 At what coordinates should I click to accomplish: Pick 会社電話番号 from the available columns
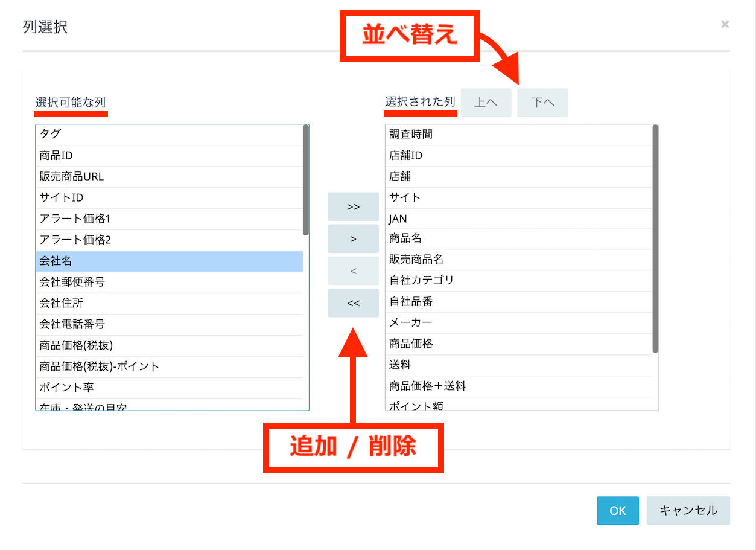(169, 324)
